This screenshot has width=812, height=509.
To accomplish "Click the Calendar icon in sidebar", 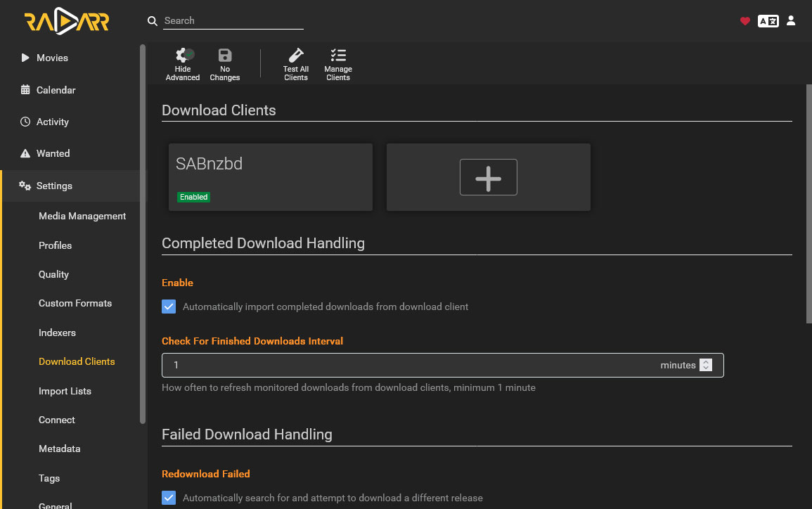I will pos(25,89).
